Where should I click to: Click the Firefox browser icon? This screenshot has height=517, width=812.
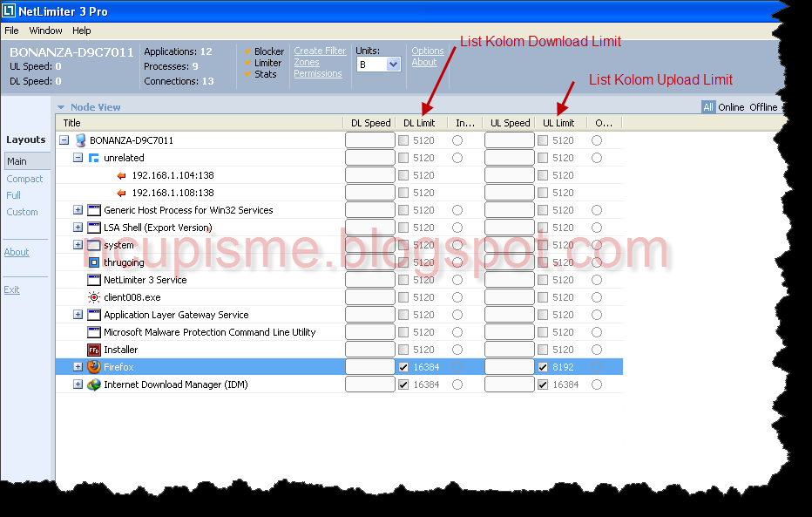click(94, 367)
